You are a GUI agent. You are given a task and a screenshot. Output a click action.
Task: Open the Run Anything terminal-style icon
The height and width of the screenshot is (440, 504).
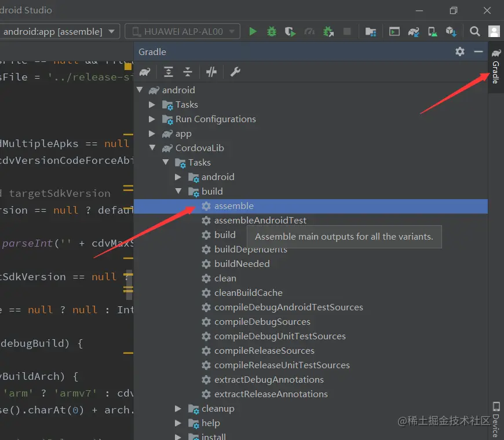[x=395, y=31]
